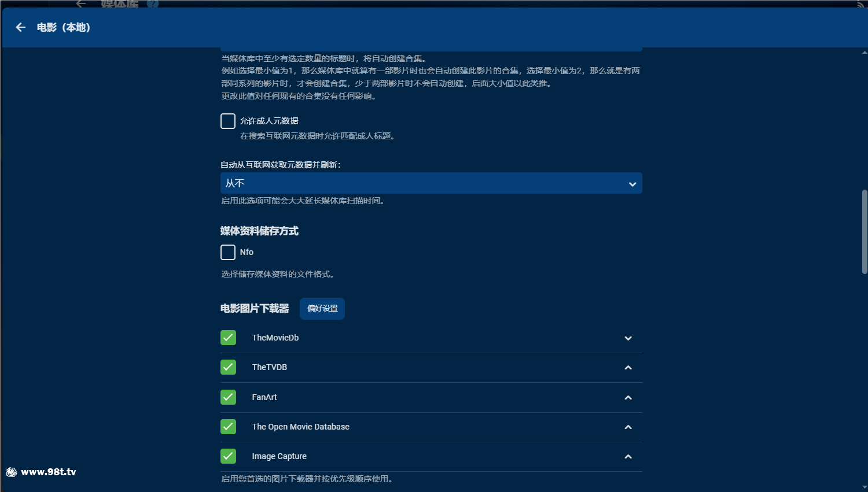Click the 电影（本地） page title
The width and height of the screenshot is (868, 492).
click(x=64, y=27)
